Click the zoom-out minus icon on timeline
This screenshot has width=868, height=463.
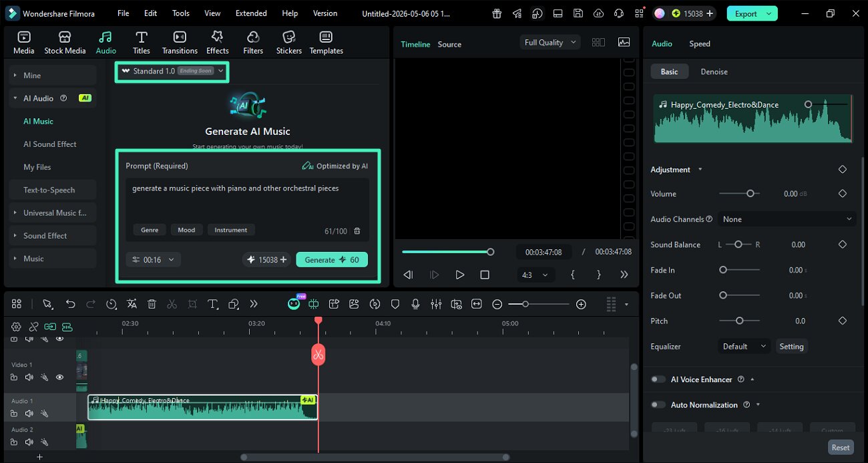click(497, 304)
